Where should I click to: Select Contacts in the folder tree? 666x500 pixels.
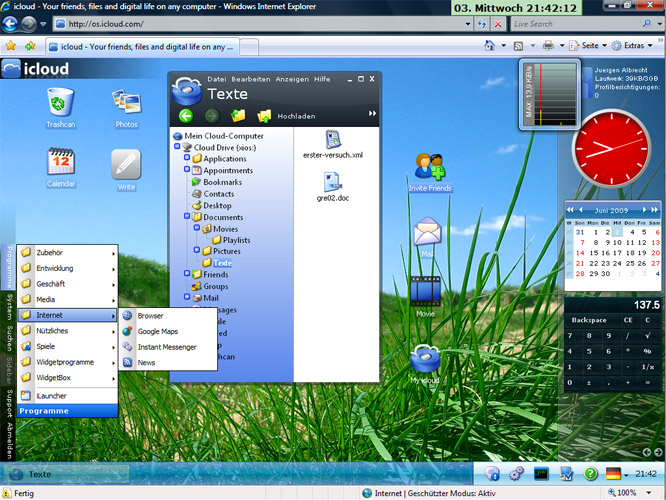218,194
